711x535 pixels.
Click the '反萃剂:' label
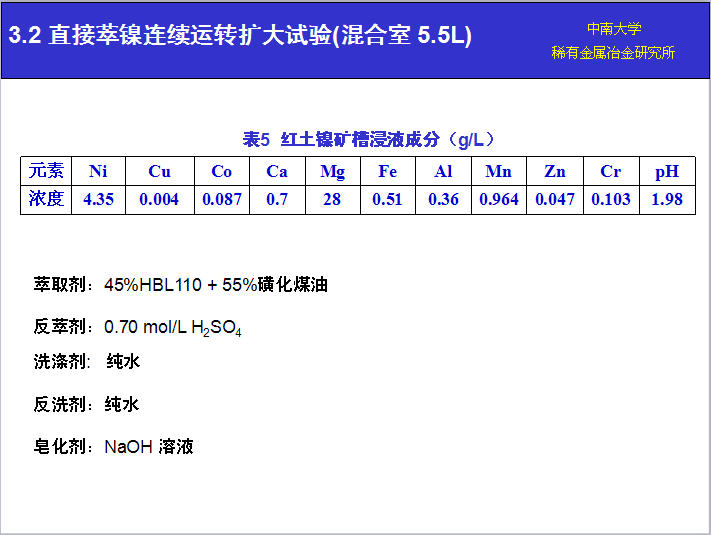(x=63, y=326)
